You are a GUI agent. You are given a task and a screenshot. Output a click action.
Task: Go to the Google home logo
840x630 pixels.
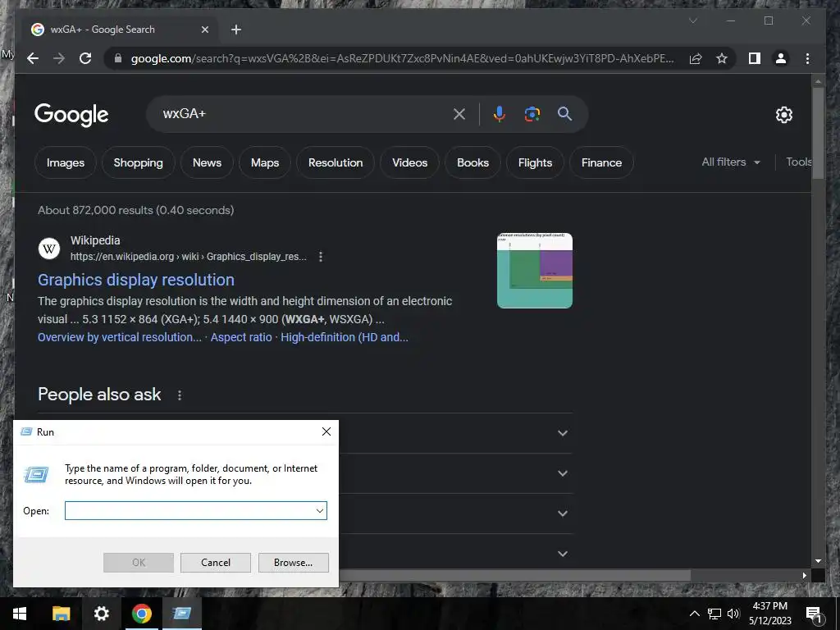pyautogui.click(x=71, y=115)
